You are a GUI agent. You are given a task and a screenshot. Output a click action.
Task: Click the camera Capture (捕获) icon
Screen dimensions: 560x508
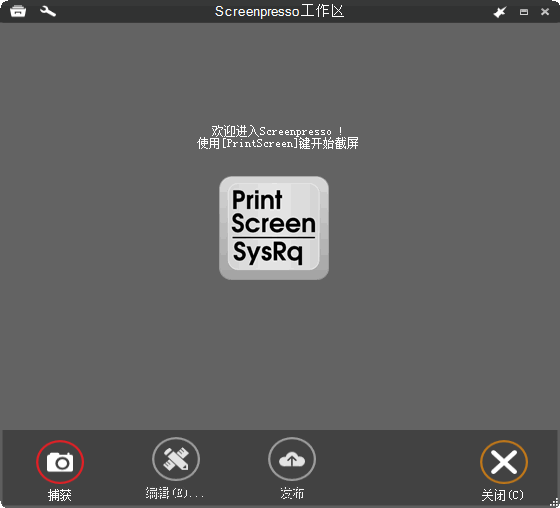point(60,462)
